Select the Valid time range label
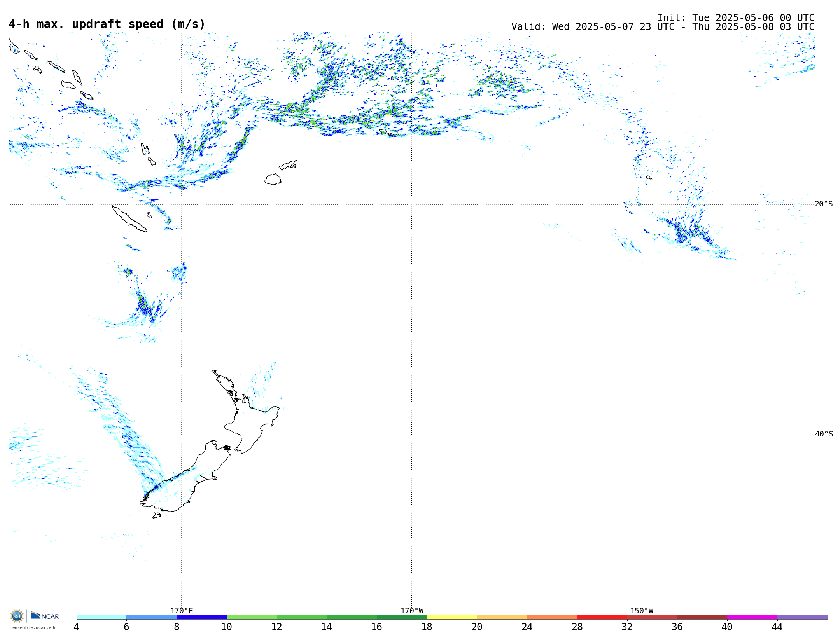The width and height of the screenshot is (840, 632). (663, 27)
